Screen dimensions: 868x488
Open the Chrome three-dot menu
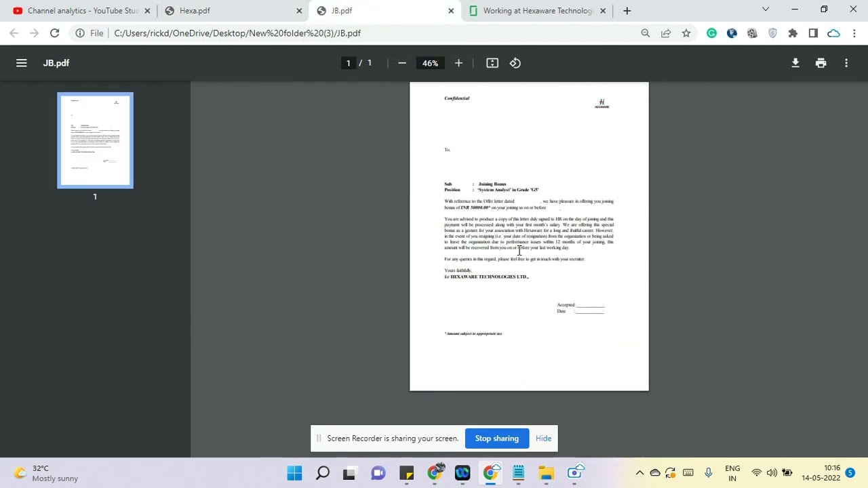pyautogui.click(x=854, y=33)
